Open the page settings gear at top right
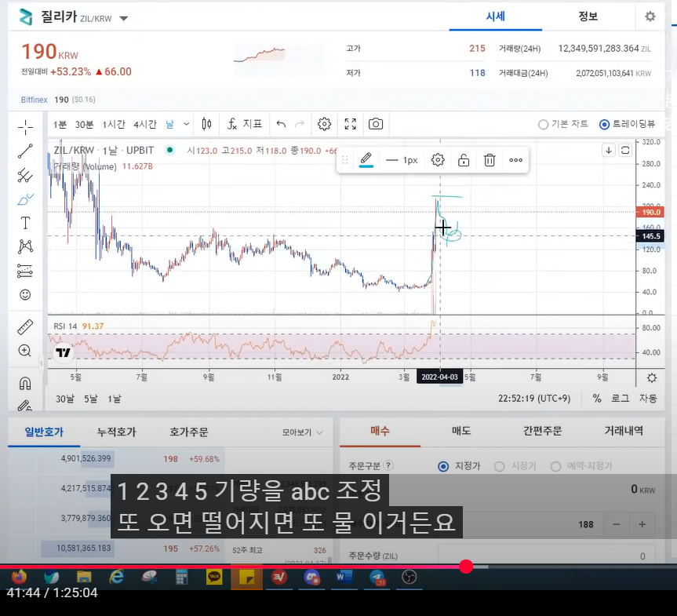This screenshot has width=677, height=616. tap(650, 16)
